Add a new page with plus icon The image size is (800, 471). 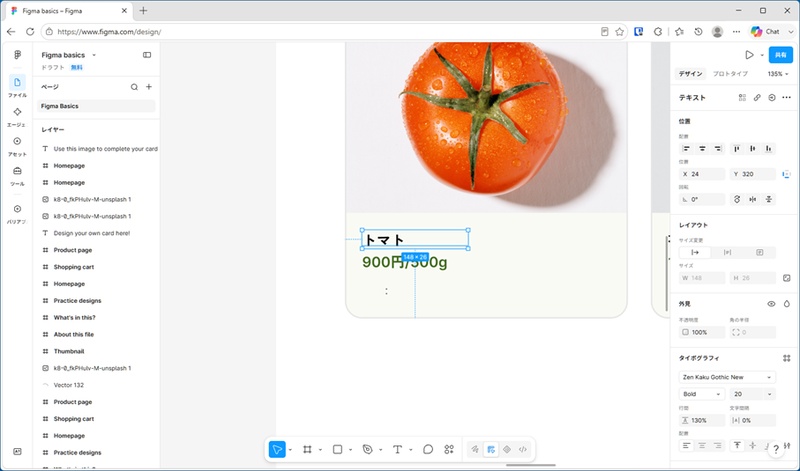click(x=149, y=87)
